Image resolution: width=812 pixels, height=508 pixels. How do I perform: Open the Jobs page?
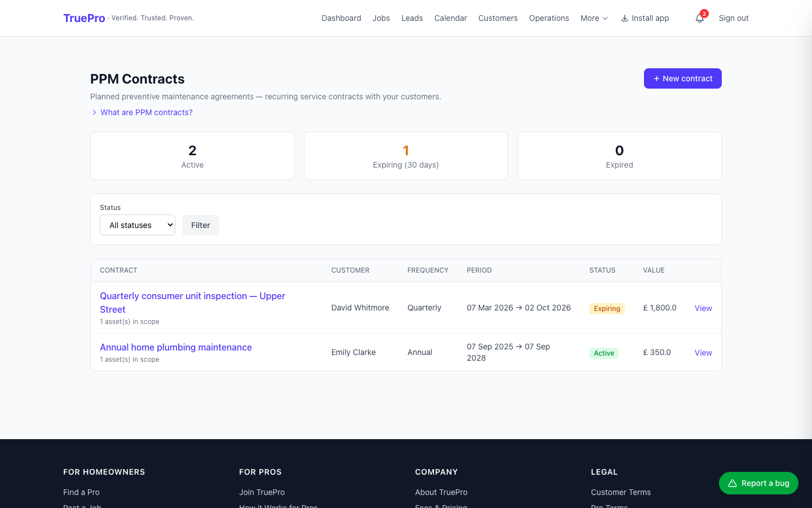(x=381, y=18)
